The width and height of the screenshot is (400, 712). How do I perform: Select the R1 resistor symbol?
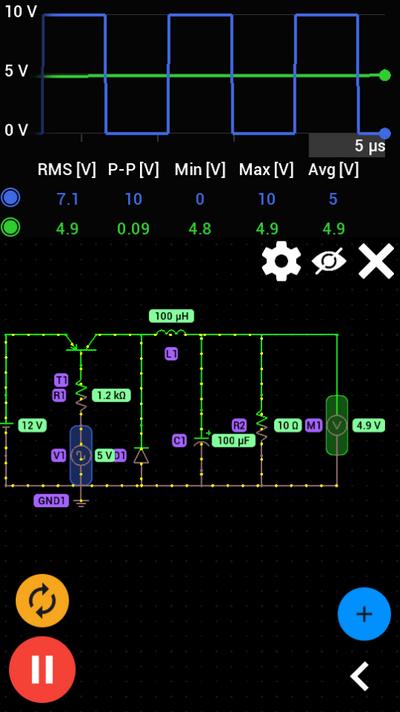(x=81, y=396)
